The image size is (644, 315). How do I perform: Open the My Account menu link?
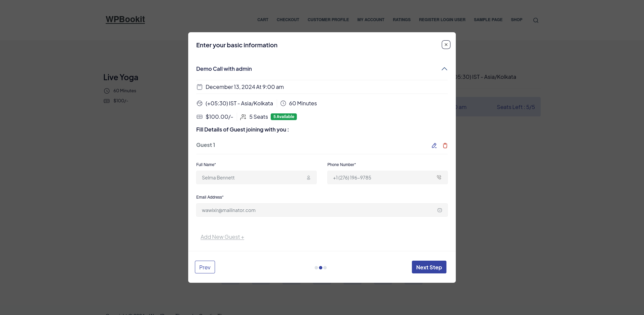click(371, 20)
